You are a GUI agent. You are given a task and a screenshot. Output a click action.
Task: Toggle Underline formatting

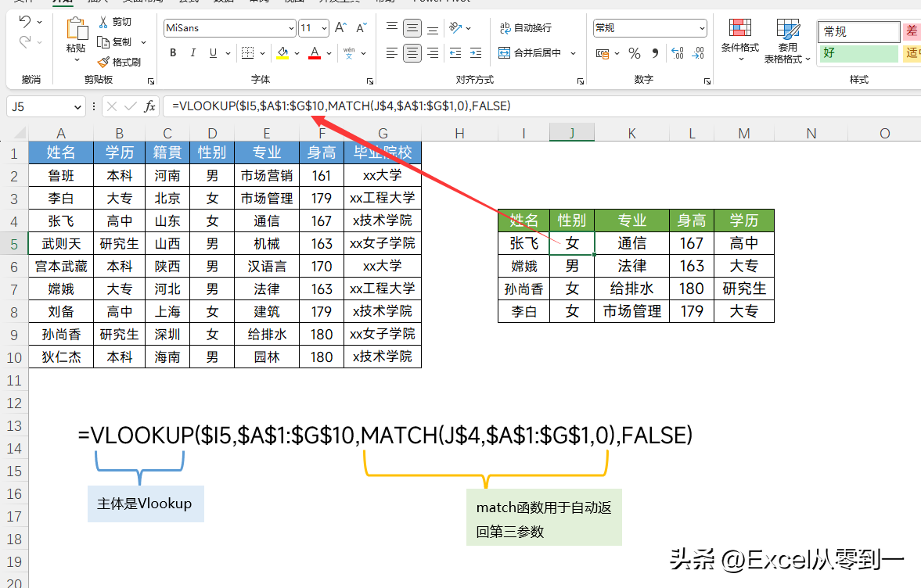point(213,53)
